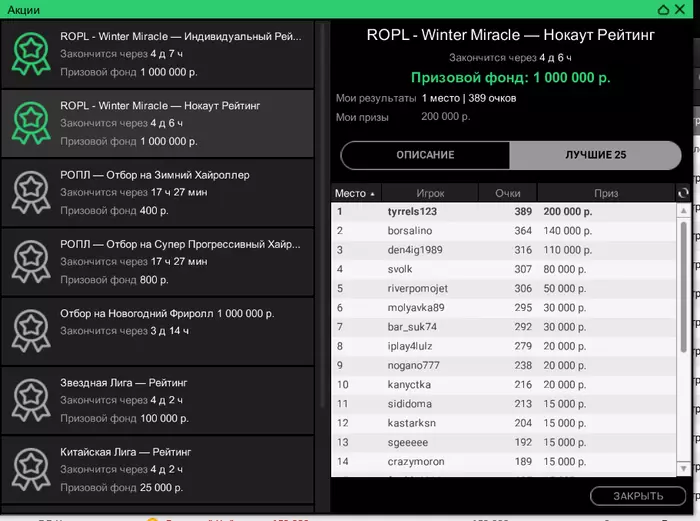Sort the table by Игрок column header
This screenshot has height=521, width=700.
430,193
